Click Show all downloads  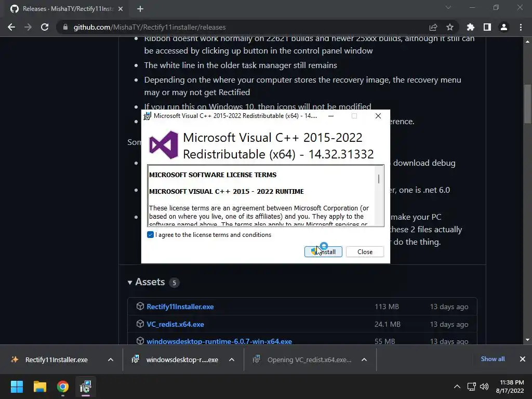point(493,359)
